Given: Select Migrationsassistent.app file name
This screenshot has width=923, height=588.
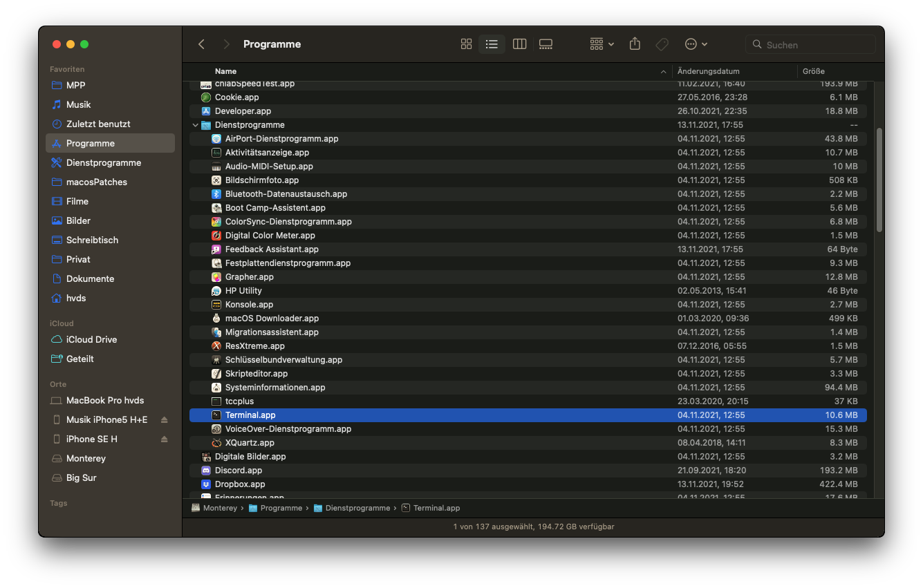Looking at the screenshot, I should [x=272, y=332].
